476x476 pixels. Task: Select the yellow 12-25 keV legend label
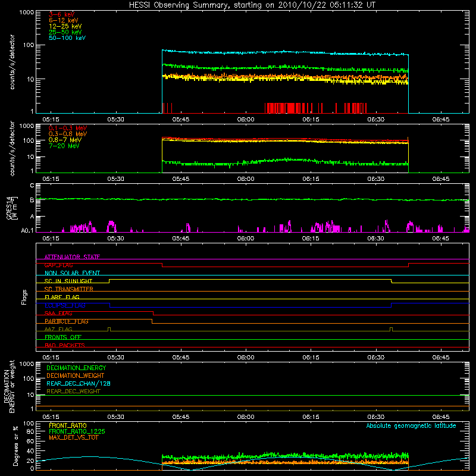coord(65,26)
